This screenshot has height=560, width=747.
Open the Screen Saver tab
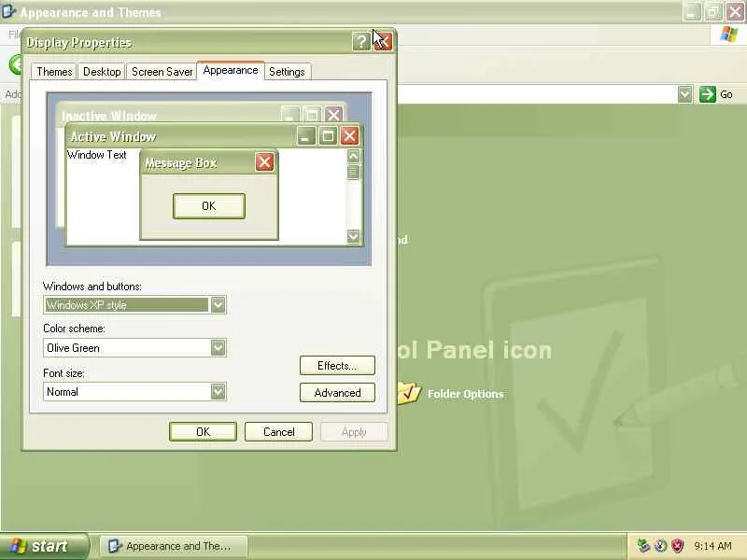click(162, 72)
